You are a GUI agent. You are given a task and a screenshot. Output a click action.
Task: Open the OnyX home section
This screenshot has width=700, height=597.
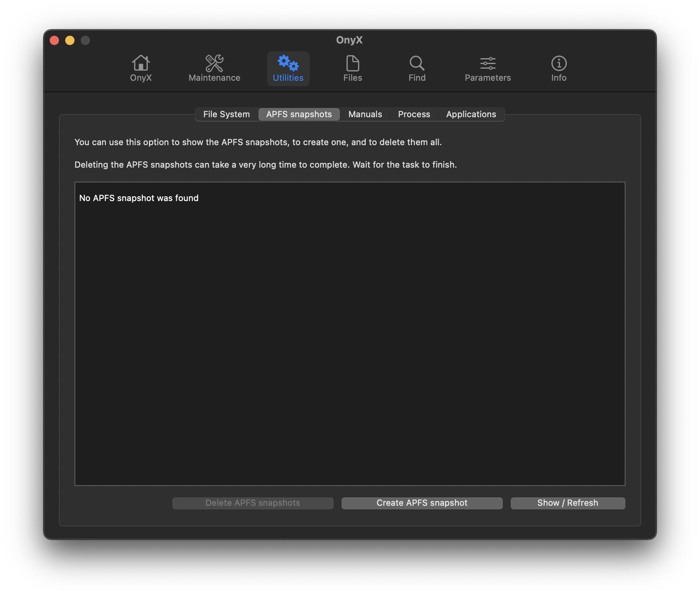140,69
